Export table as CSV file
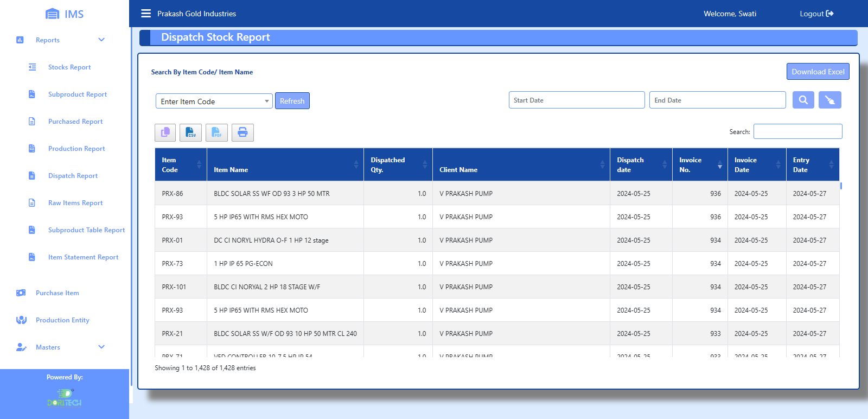Viewport: 868px width, 419px height. (x=191, y=132)
